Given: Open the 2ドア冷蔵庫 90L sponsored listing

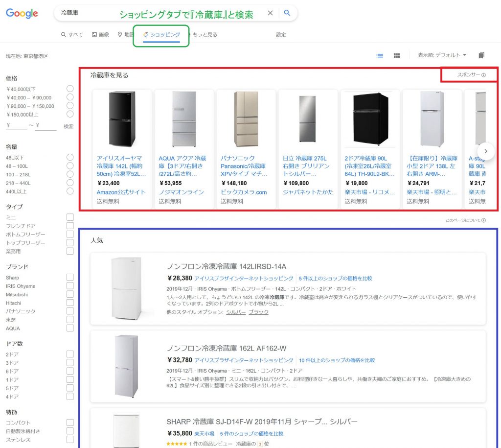Looking at the screenshot, I should tap(369, 166).
